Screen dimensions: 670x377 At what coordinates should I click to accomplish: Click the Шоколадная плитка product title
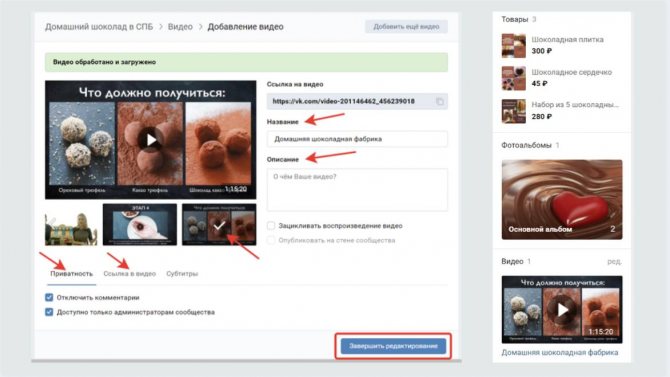[567, 39]
